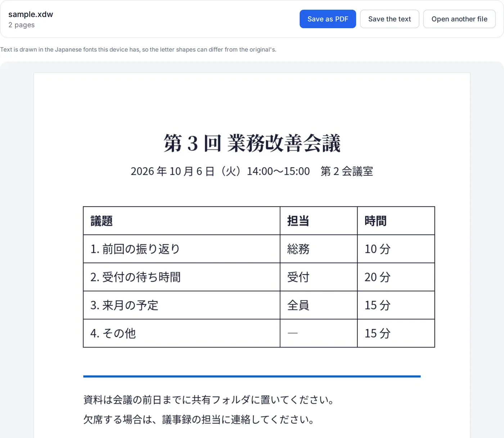Click the title 第 3 回 業務改善会議
The width and height of the screenshot is (504, 438).
(252, 143)
